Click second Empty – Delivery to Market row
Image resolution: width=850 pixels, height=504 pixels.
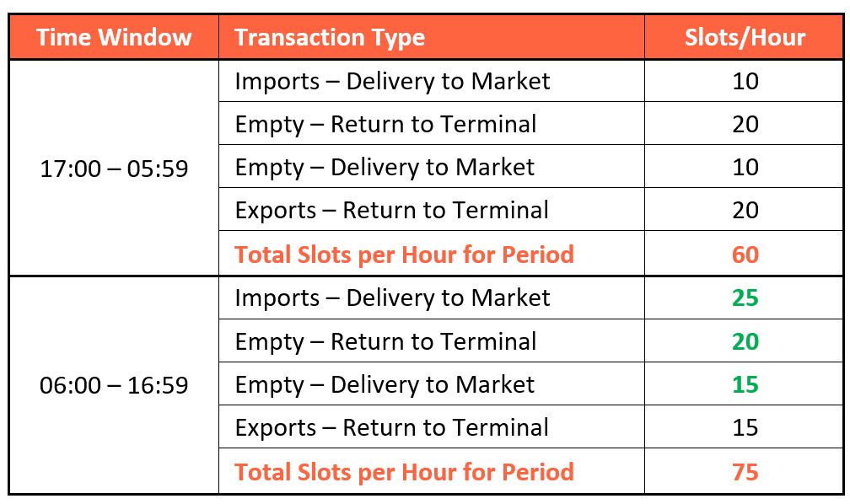point(531,383)
